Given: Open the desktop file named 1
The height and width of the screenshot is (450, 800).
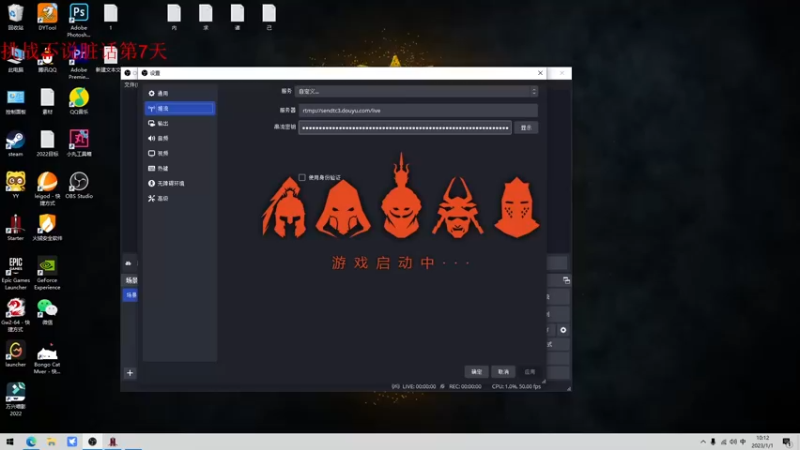Looking at the screenshot, I should 111,17.
